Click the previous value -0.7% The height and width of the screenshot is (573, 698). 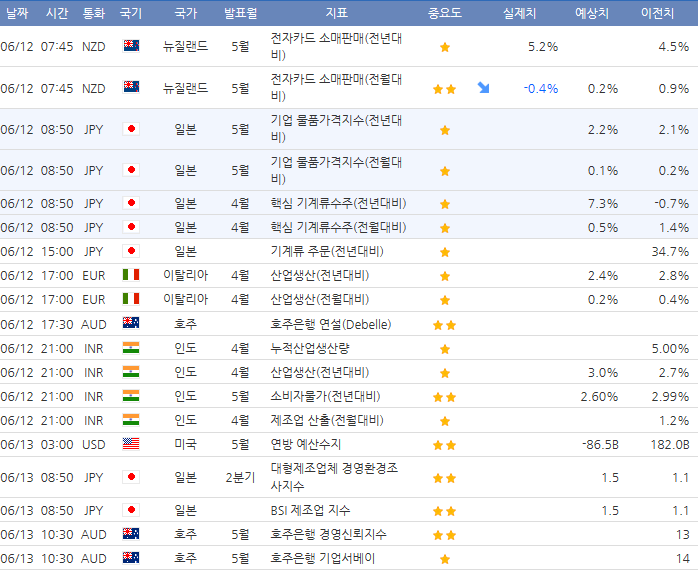pyautogui.click(x=672, y=204)
